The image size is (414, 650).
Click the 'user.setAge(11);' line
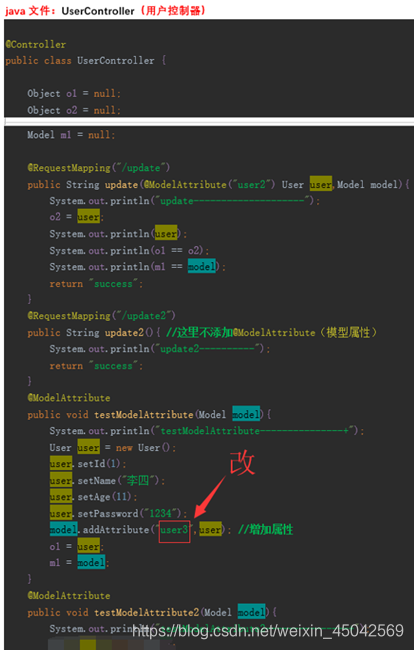coord(93,497)
